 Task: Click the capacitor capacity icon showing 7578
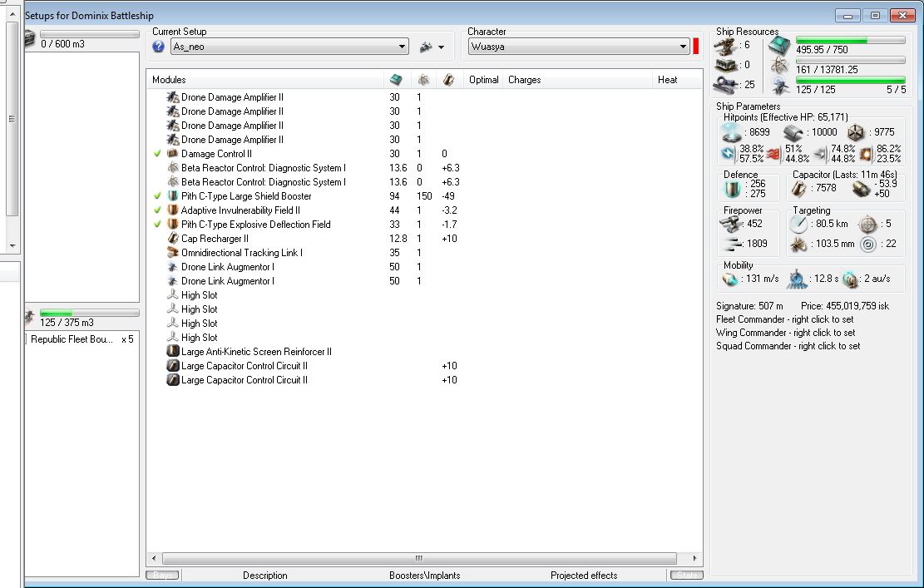tap(798, 189)
